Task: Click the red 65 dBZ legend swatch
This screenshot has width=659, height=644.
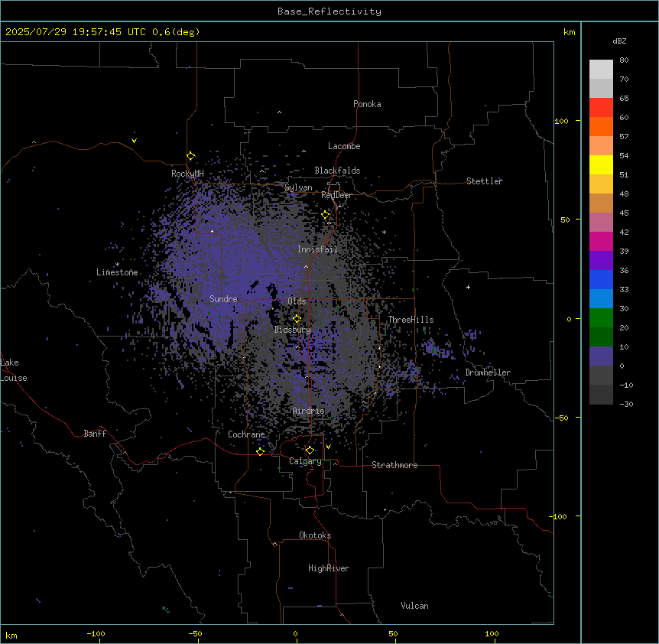Action: click(601, 107)
